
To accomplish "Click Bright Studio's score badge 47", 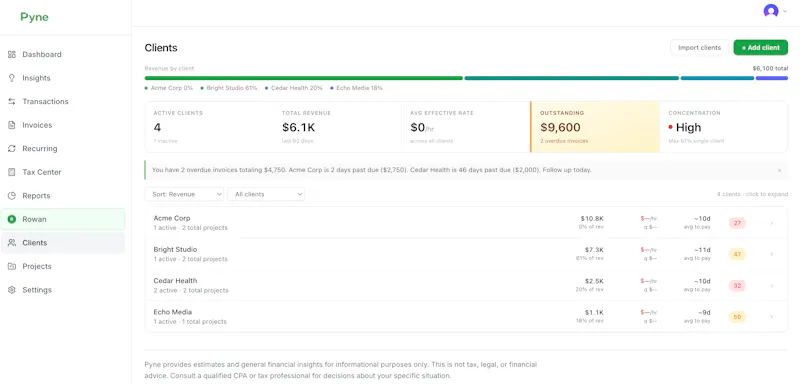I will [x=737, y=254].
